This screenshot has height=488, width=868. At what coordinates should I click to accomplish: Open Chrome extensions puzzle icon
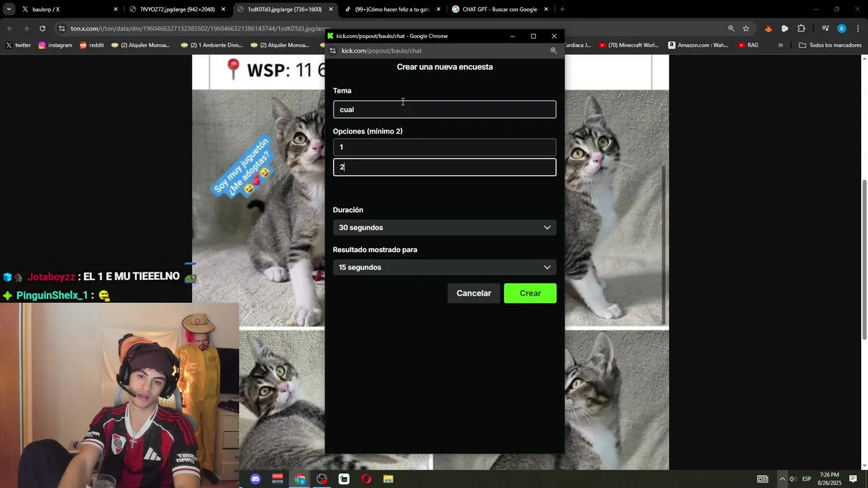802,28
